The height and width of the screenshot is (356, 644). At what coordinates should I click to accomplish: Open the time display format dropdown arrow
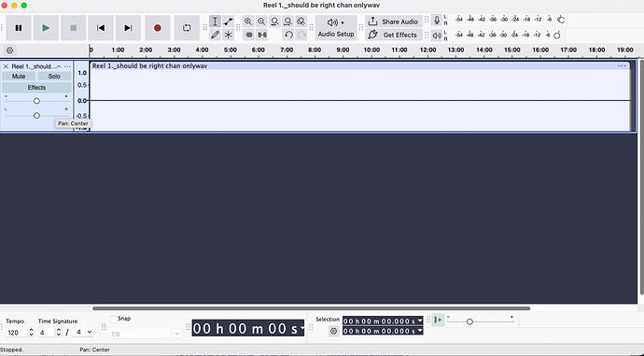[x=301, y=328]
